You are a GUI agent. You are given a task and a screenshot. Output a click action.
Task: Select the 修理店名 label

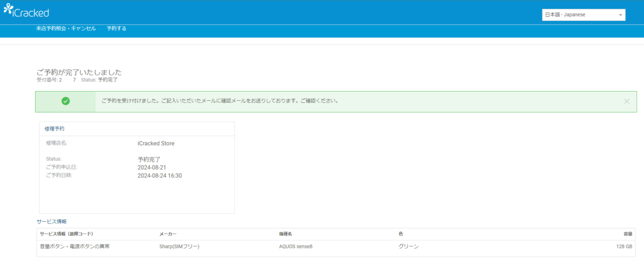(56, 143)
